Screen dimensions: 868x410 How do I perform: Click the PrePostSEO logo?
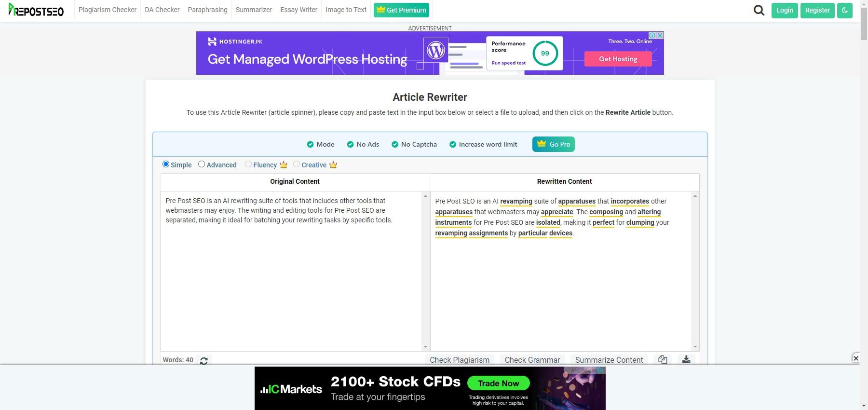tap(36, 10)
